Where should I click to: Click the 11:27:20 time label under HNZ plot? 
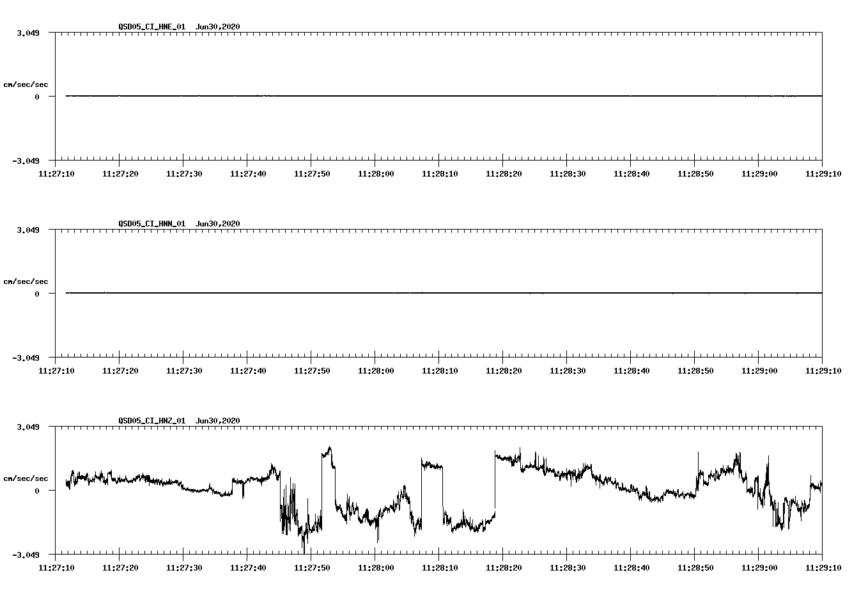tap(120, 567)
